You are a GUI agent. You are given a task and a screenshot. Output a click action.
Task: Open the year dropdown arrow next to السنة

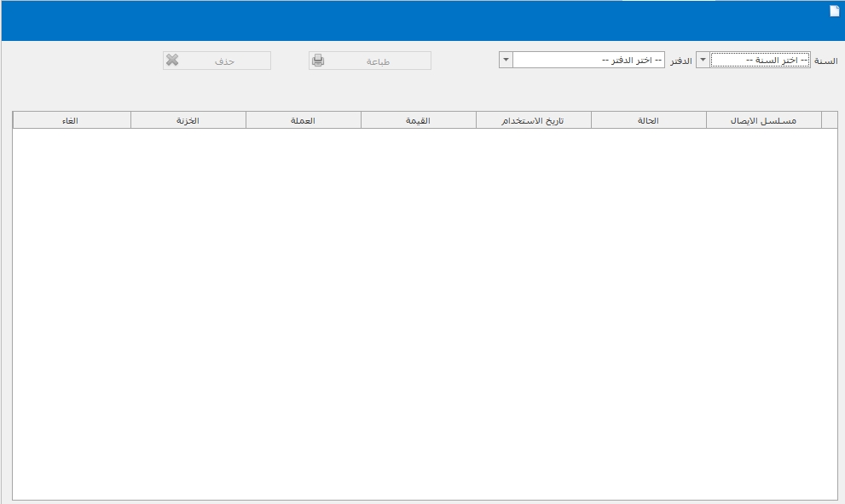[703, 60]
